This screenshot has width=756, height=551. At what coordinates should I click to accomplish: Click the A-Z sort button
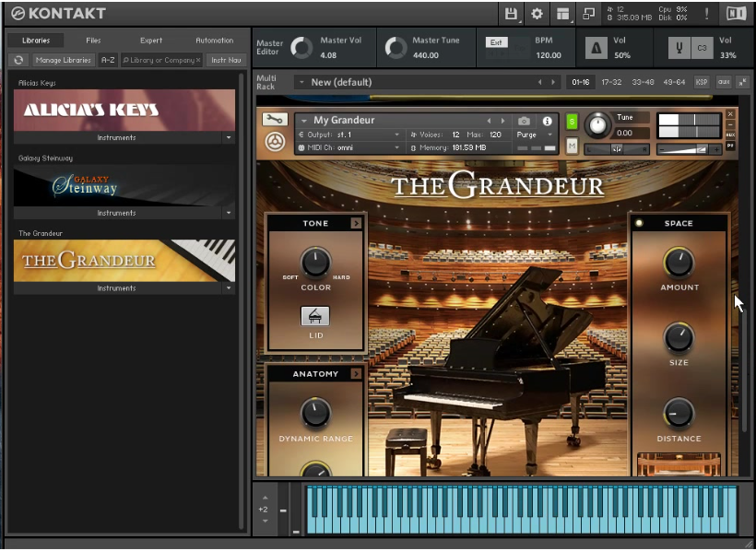(108, 60)
